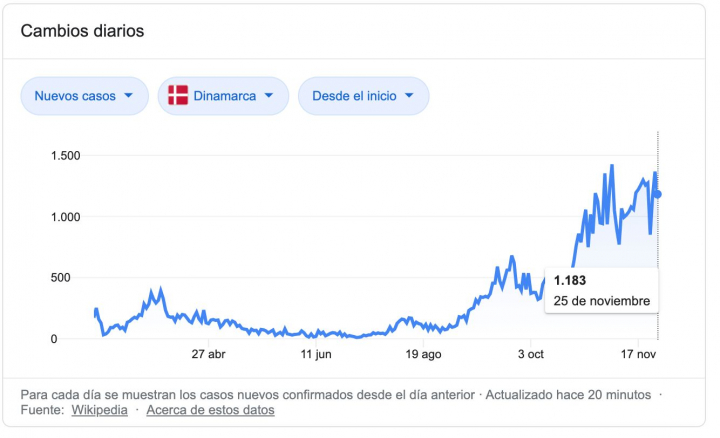Open the Wikipedia source link

pyautogui.click(x=99, y=410)
